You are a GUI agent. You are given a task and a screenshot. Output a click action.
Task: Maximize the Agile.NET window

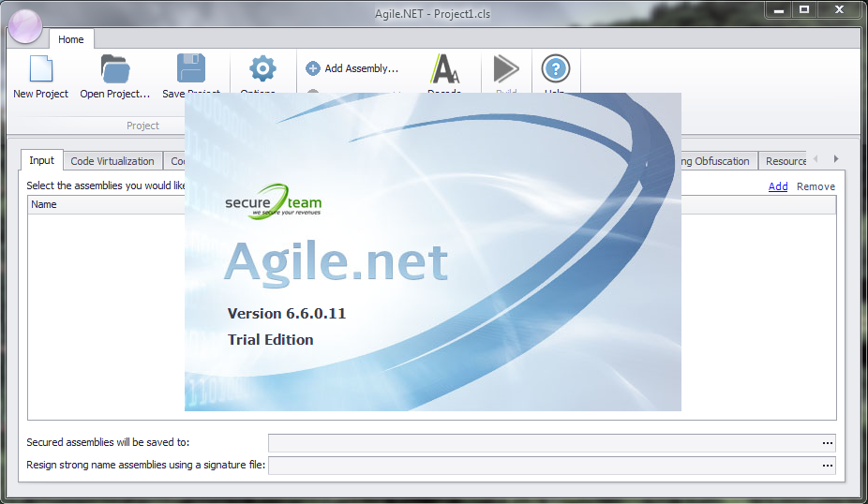804,9
